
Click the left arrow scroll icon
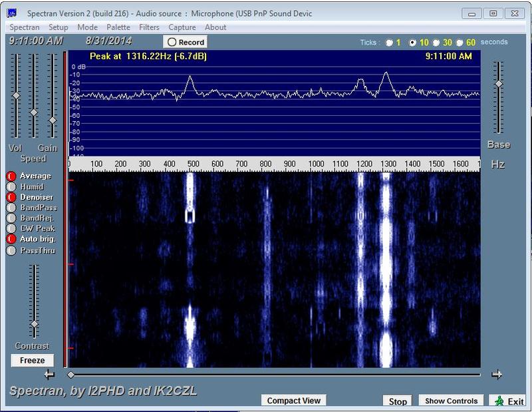point(49,375)
